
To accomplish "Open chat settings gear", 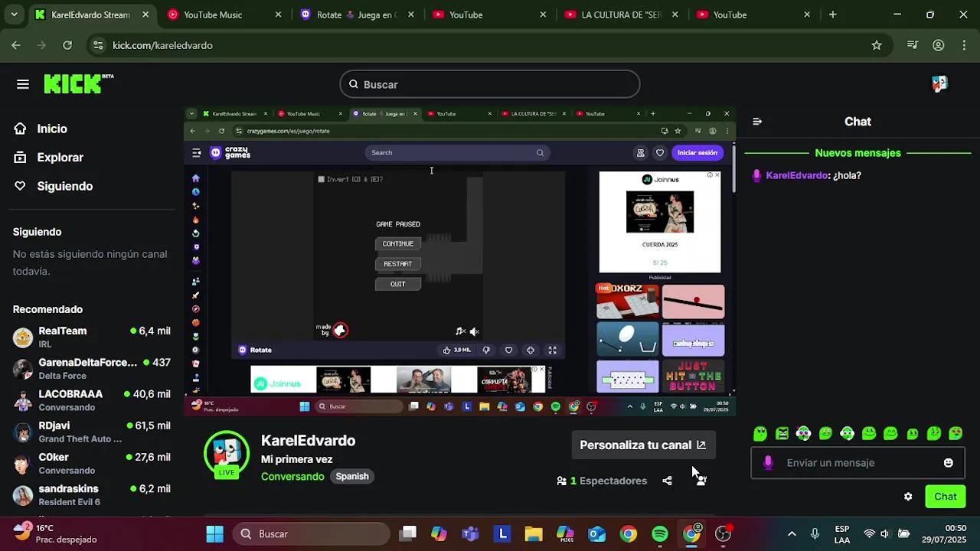I will coord(908,497).
